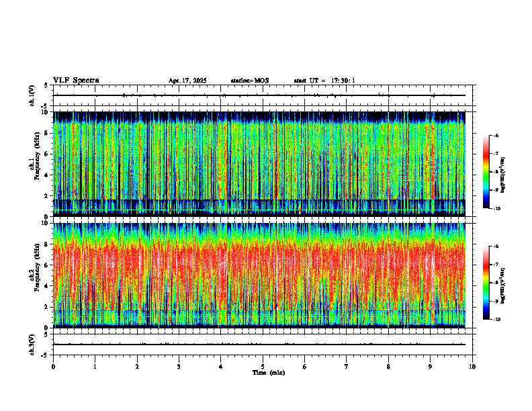Click the "-10" tick on ch.2 colorbar
The height and width of the screenshot is (411, 532).
pyautogui.click(x=496, y=319)
